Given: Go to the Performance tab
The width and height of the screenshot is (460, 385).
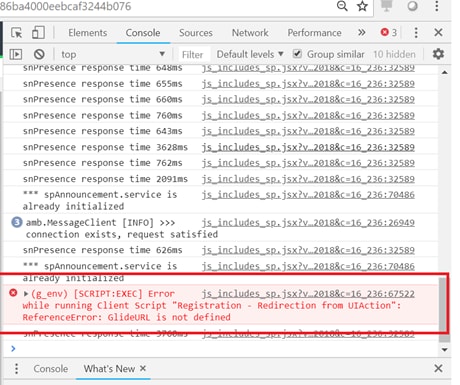Looking at the screenshot, I should point(314,33).
